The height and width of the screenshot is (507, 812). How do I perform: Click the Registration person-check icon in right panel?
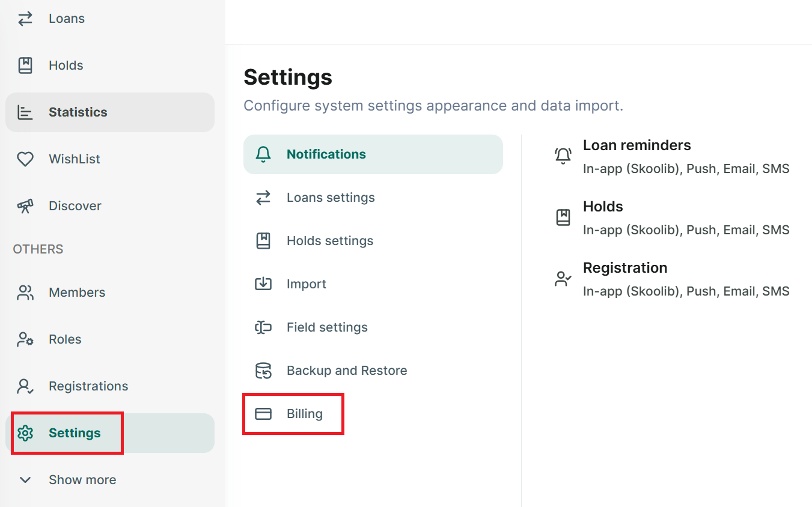pos(563,279)
